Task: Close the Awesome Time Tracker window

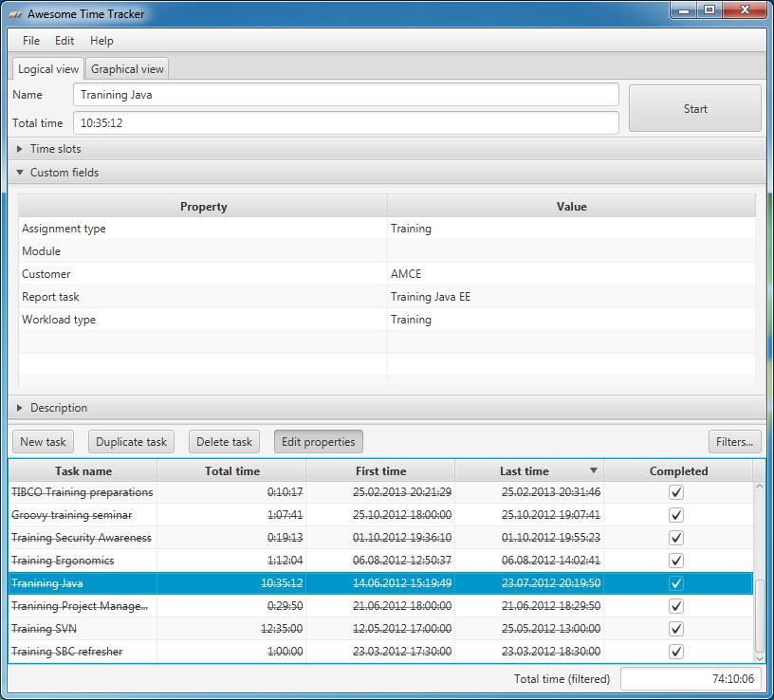Action: point(746,9)
